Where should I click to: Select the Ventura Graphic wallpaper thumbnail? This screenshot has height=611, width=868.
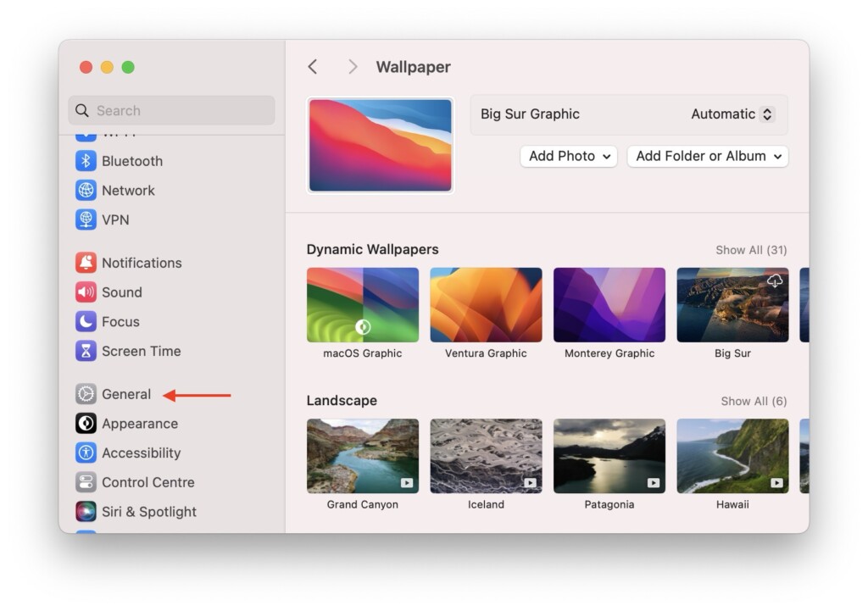click(x=486, y=305)
